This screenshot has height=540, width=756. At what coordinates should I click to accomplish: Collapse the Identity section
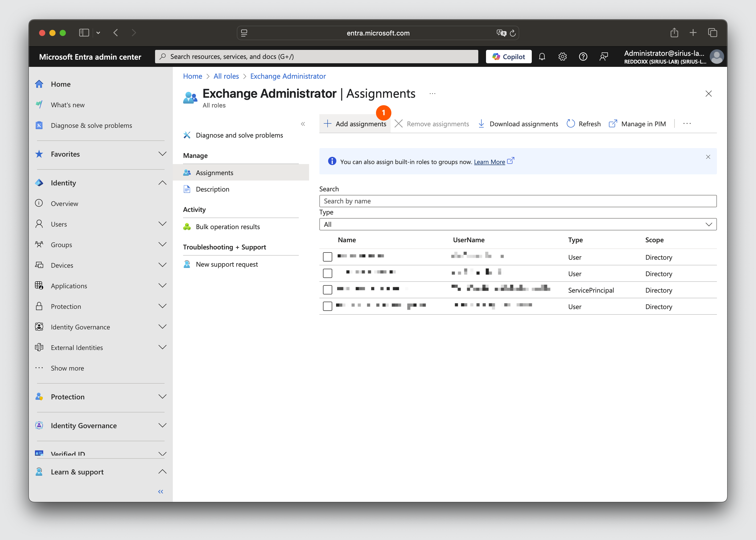162,183
